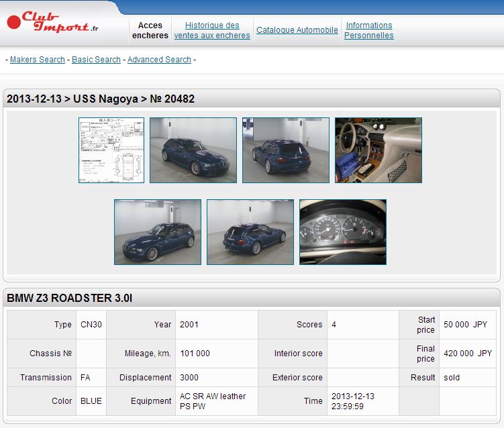Click the 101 000 mileage value

(195, 354)
